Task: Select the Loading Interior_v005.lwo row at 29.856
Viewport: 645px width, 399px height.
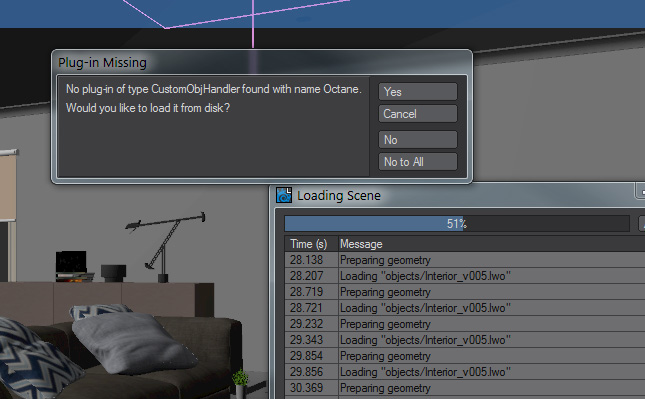Action: click(465, 372)
